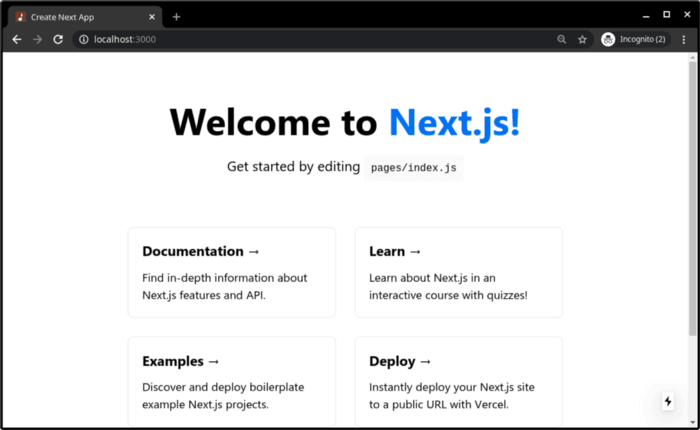700x430 pixels.
Task: Open the Examples card
Action: [232, 382]
